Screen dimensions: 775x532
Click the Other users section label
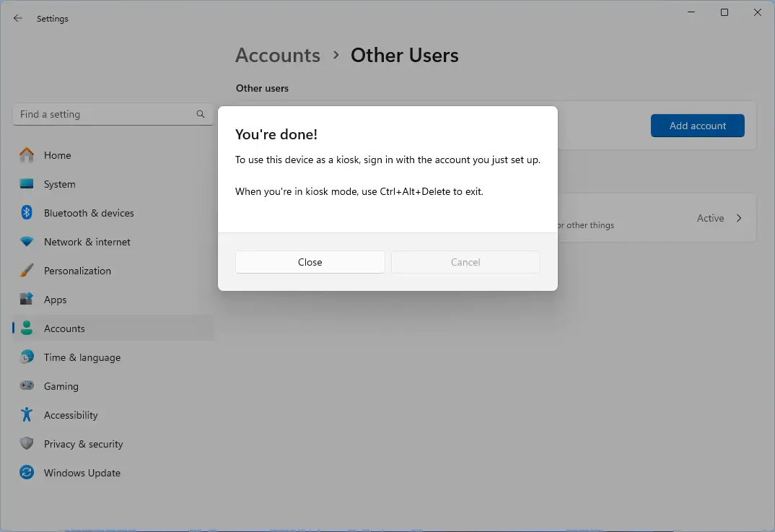[262, 88]
